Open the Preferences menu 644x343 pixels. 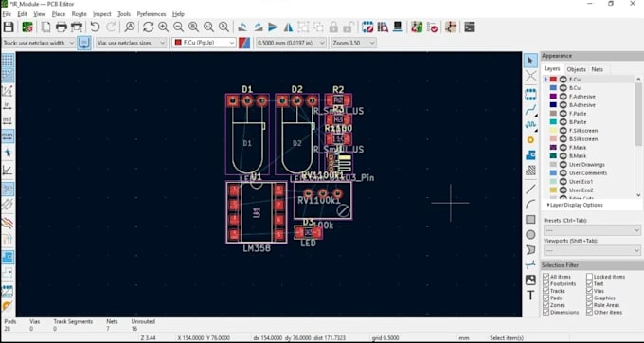pos(152,14)
